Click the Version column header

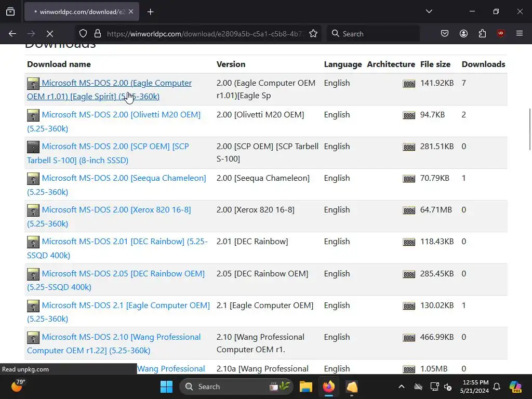point(231,64)
